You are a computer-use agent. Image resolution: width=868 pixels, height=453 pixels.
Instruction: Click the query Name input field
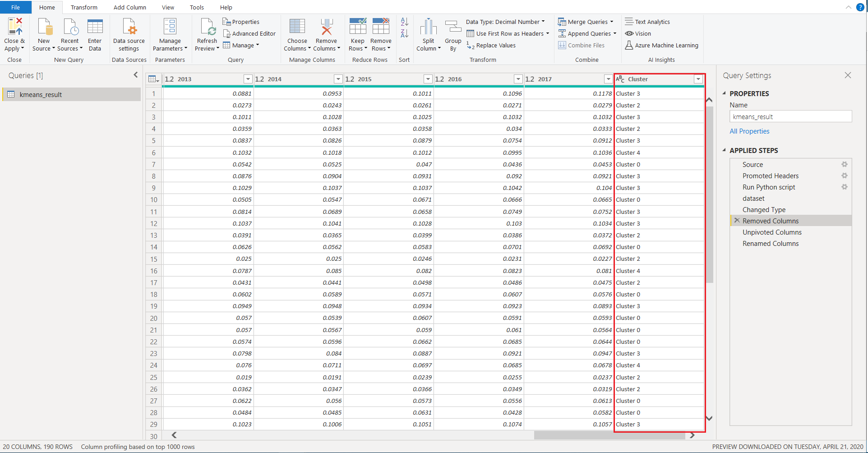790,117
